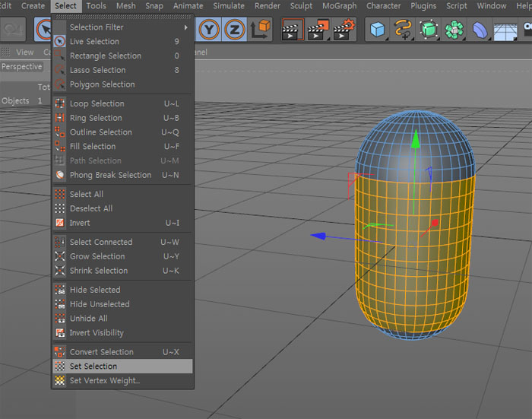Click the Live Selection toolbar button

43,30
